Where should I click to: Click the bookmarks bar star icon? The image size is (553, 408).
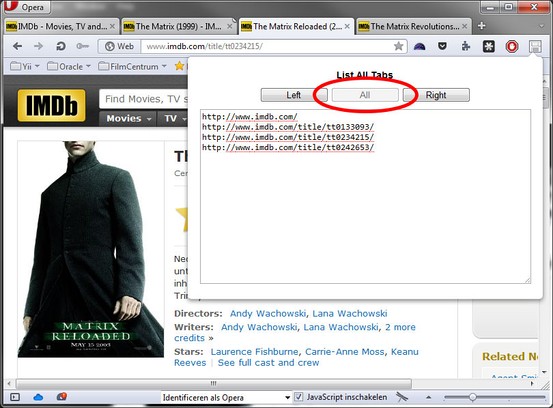[180, 66]
